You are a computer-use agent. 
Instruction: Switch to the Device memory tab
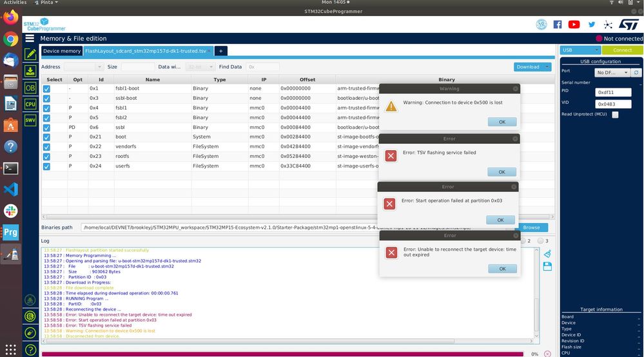coord(62,51)
